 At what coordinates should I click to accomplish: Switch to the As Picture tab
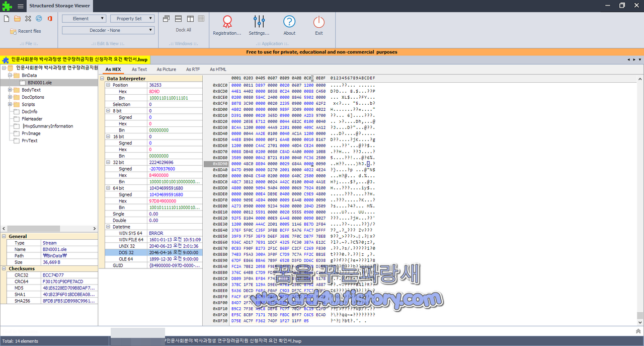point(166,69)
